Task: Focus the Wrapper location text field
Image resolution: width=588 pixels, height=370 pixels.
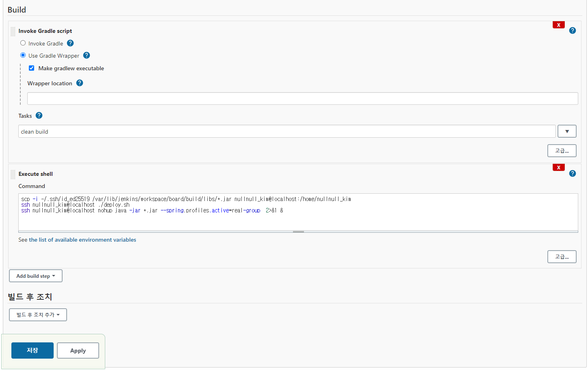Action: (x=302, y=98)
